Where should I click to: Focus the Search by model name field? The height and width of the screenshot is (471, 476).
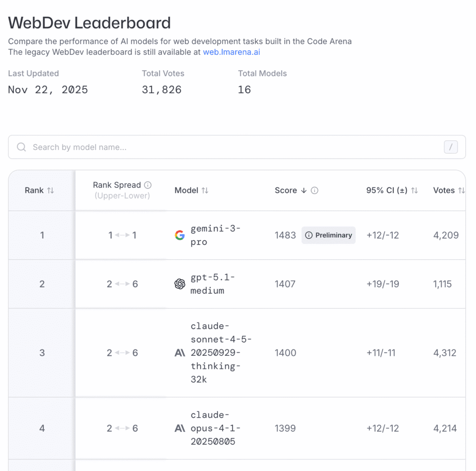232,147
